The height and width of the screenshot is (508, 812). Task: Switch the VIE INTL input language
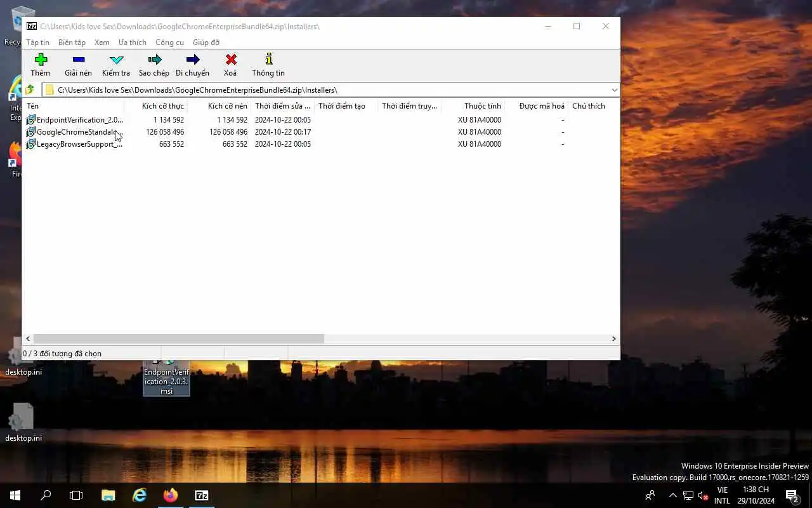pyautogui.click(x=722, y=495)
